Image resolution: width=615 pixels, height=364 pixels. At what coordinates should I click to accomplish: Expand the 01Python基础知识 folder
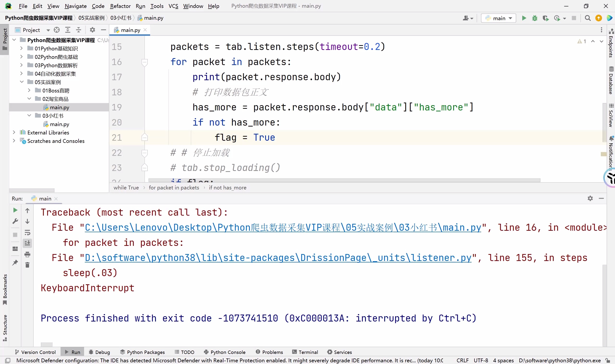pyautogui.click(x=21, y=48)
